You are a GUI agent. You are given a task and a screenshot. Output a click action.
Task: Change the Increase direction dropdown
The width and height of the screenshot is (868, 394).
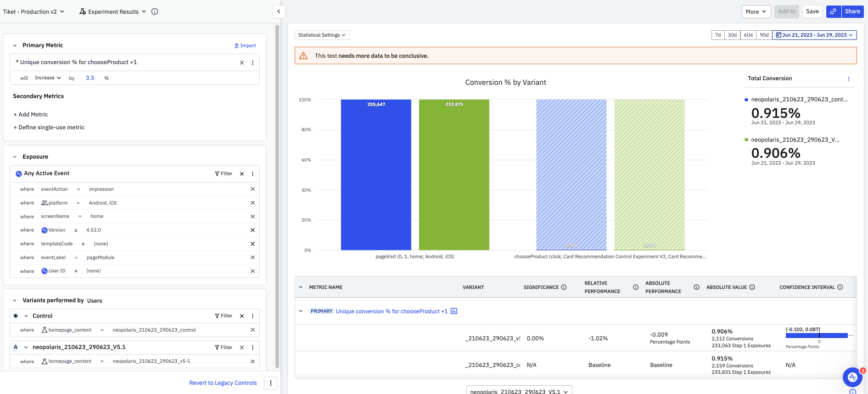[x=48, y=78]
